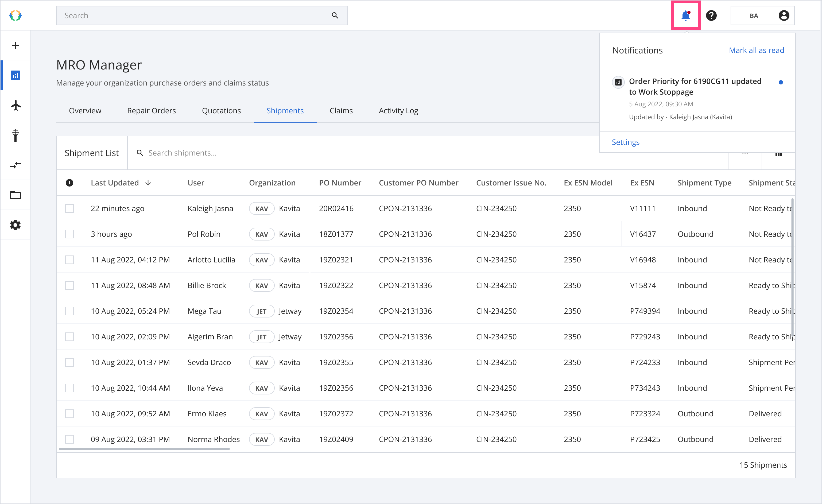Open the settings gear icon in sidebar
Screen dimensions: 822x504
click(x=15, y=225)
